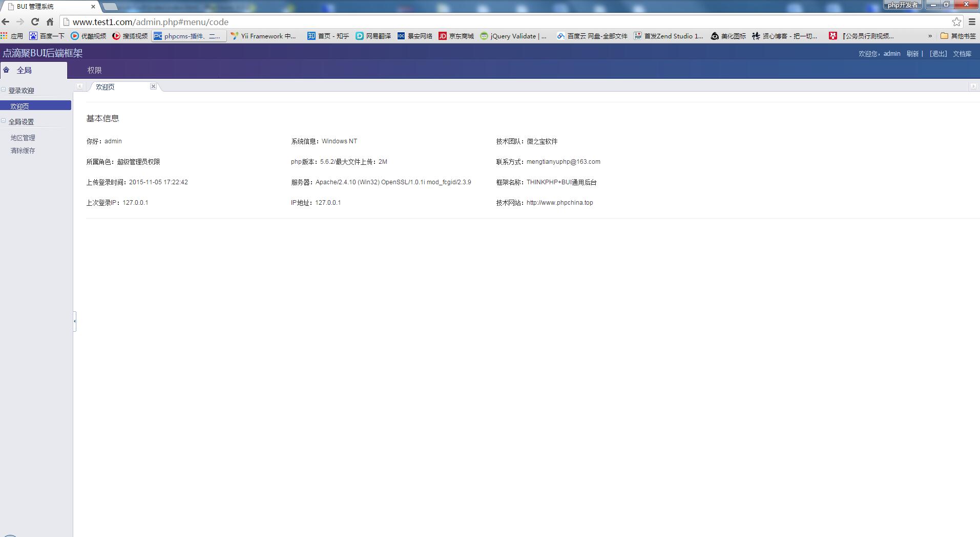Show hidden bookmarks with the chevron
Viewport: 980px width, 537px height.
[x=930, y=36]
